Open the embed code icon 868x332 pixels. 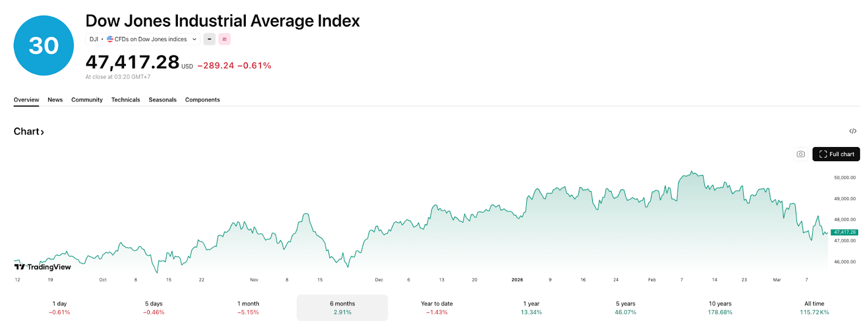[853, 131]
